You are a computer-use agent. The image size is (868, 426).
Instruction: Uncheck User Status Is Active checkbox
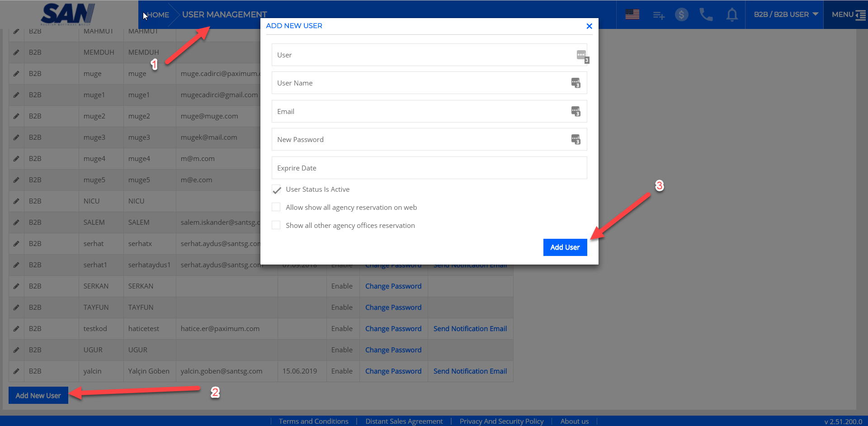276,189
